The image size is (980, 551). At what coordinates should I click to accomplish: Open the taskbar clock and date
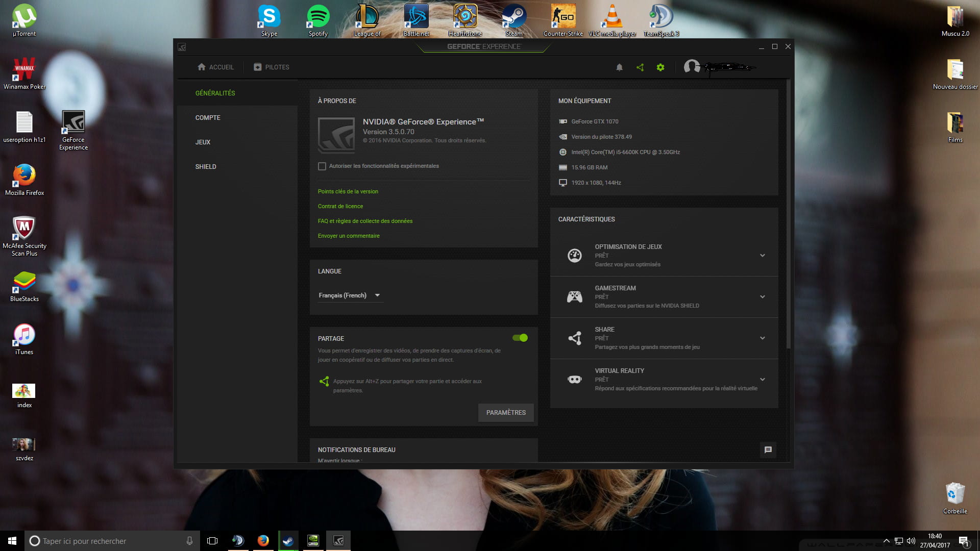pyautogui.click(x=935, y=541)
